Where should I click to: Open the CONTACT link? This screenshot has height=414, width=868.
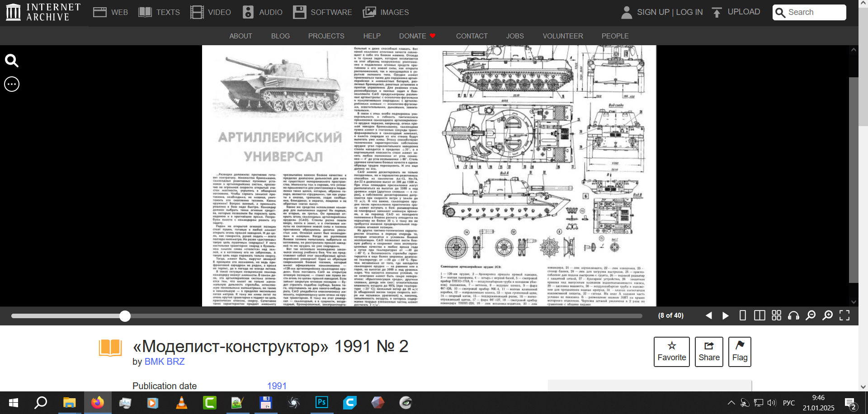[x=472, y=36]
